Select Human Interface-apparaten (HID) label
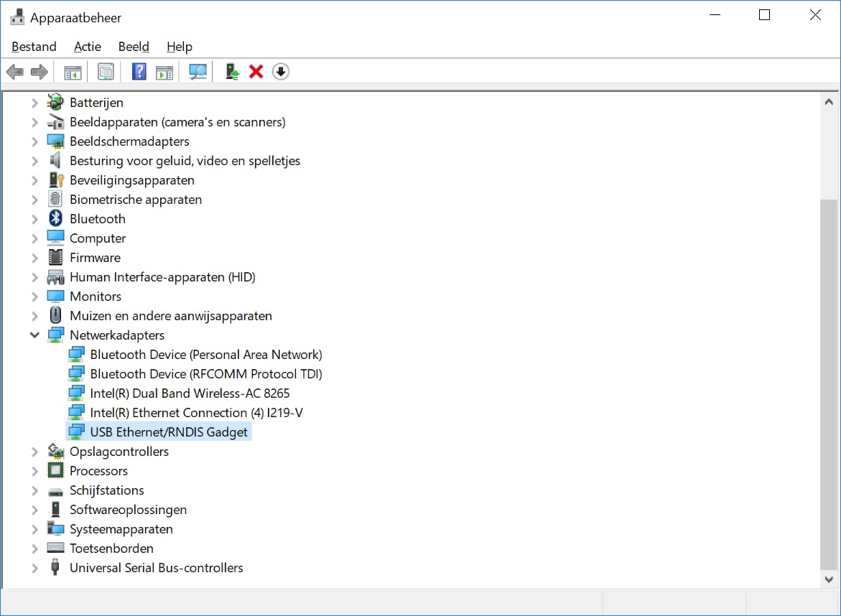Viewport: 841px width, 616px height. [x=162, y=277]
